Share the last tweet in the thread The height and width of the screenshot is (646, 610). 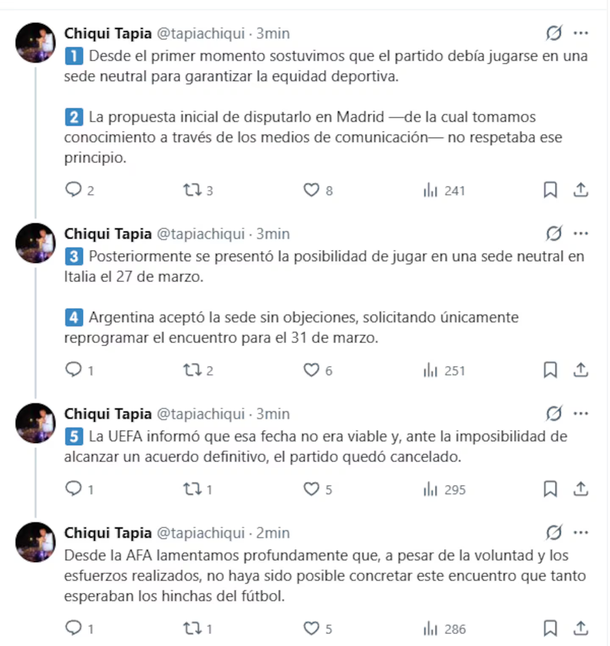tap(580, 628)
